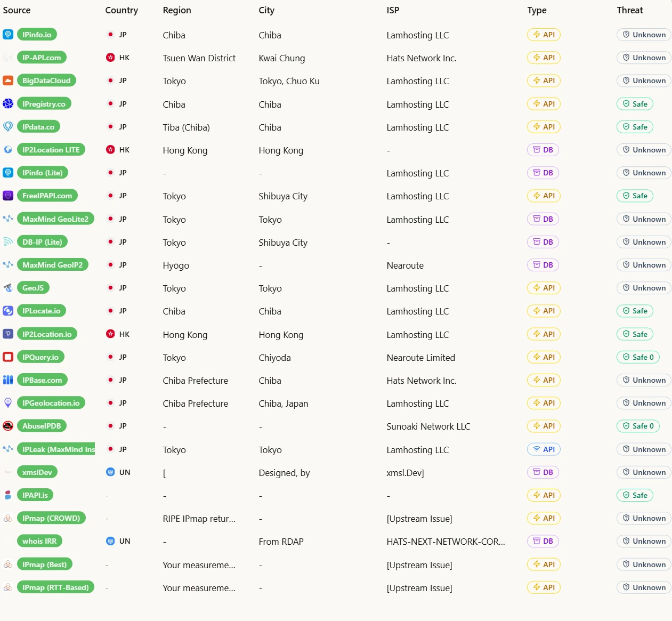Viewport: 672px width, 621px height.
Task: Click the IPBase.com blue bars icon
Action: (x=8, y=380)
